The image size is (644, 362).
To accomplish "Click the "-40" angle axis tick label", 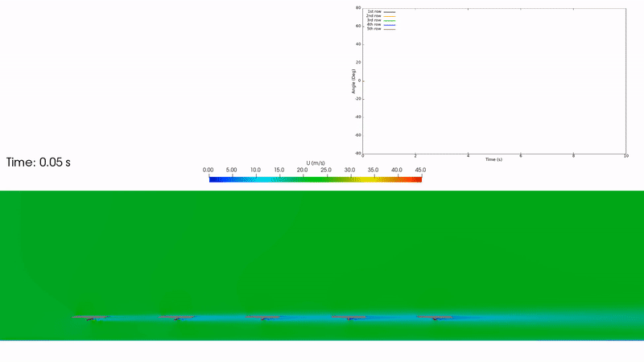I will point(357,117).
